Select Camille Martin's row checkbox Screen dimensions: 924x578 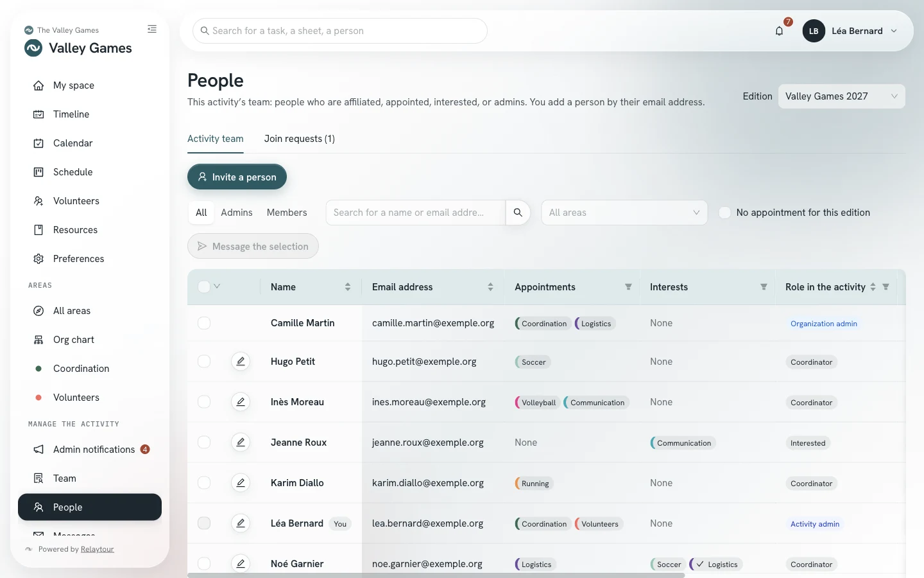coord(204,323)
